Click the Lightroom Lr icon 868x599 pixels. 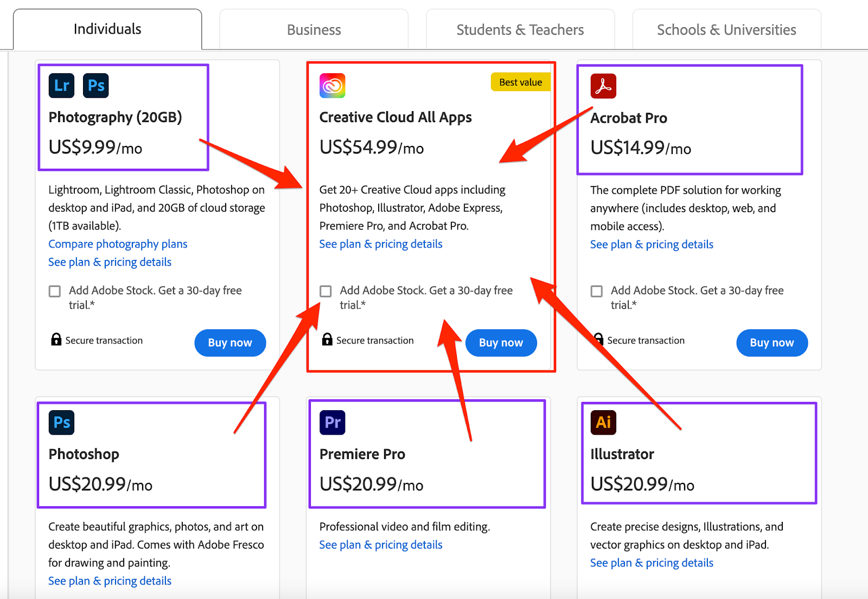tap(61, 86)
